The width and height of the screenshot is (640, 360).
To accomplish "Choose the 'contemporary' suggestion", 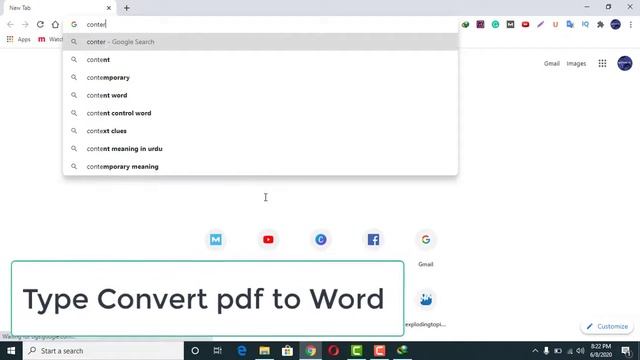I will point(260,78).
